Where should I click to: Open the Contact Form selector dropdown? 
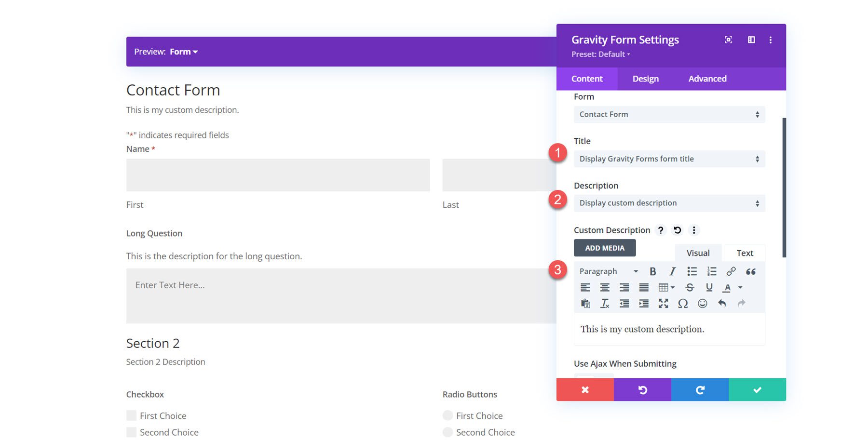coord(669,114)
